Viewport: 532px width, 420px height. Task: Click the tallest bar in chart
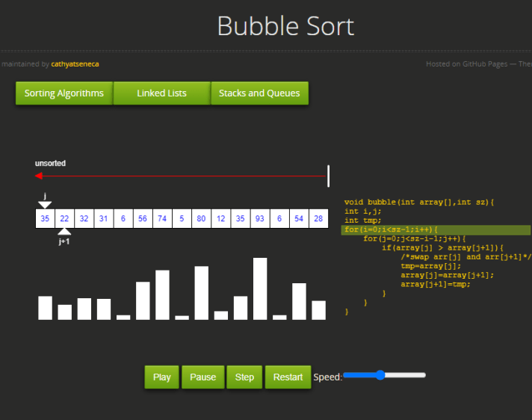(260, 288)
